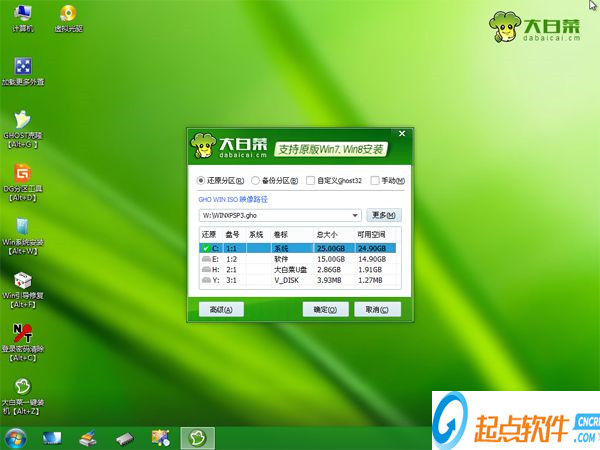Screen dimensions: 600x450
Task: Open the Advanced (高级) options button
Action: (x=221, y=309)
